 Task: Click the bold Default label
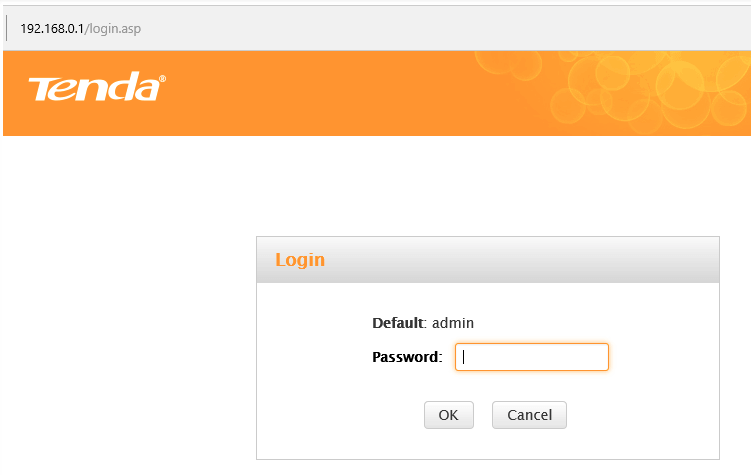pos(398,323)
